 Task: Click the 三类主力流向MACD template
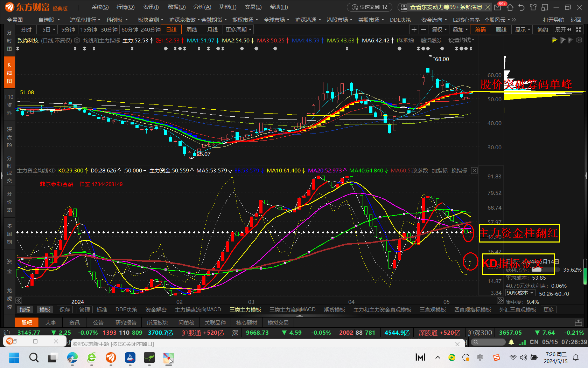pos(292,310)
